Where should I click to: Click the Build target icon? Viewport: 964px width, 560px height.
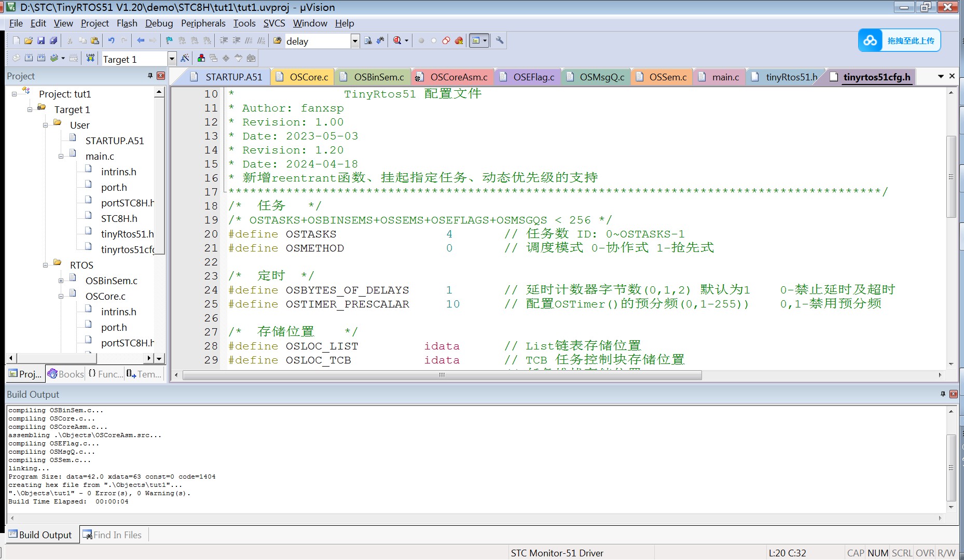pyautogui.click(x=29, y=58)
